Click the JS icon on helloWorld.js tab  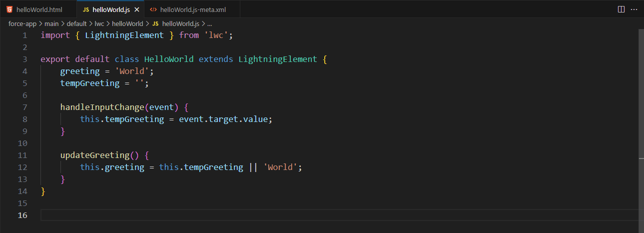(86, 9)
